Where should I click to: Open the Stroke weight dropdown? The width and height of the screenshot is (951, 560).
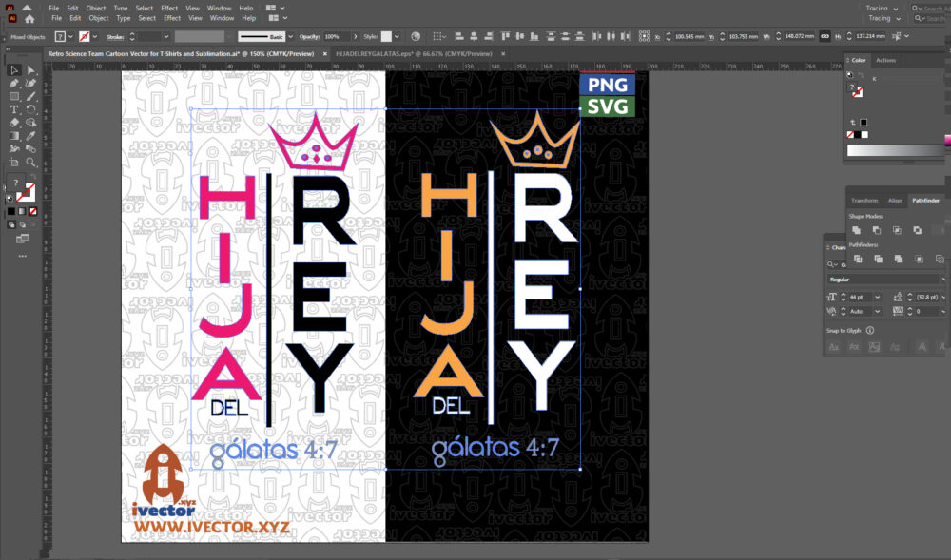[165, 37]
